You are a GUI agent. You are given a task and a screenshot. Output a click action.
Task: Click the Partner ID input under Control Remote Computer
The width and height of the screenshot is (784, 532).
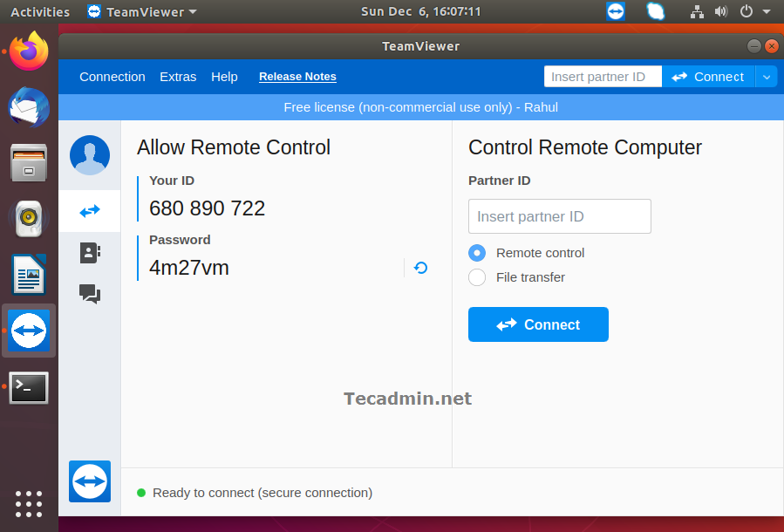coord(560,216)
